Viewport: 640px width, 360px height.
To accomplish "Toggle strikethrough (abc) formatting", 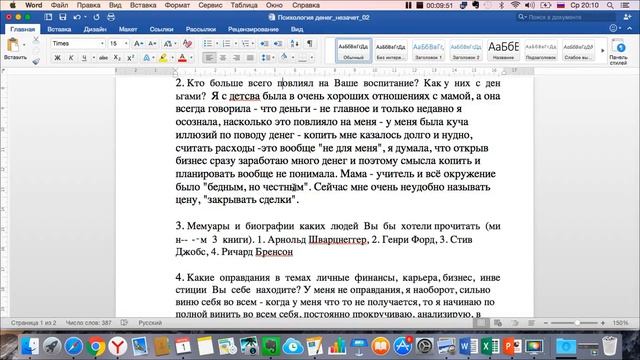I will tap(103, 58).
